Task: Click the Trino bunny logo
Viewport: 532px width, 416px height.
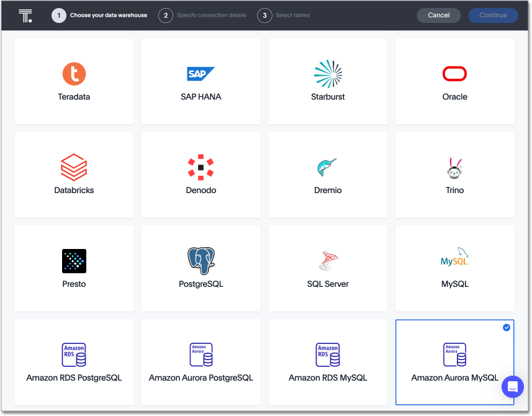Action: point(454,166)
